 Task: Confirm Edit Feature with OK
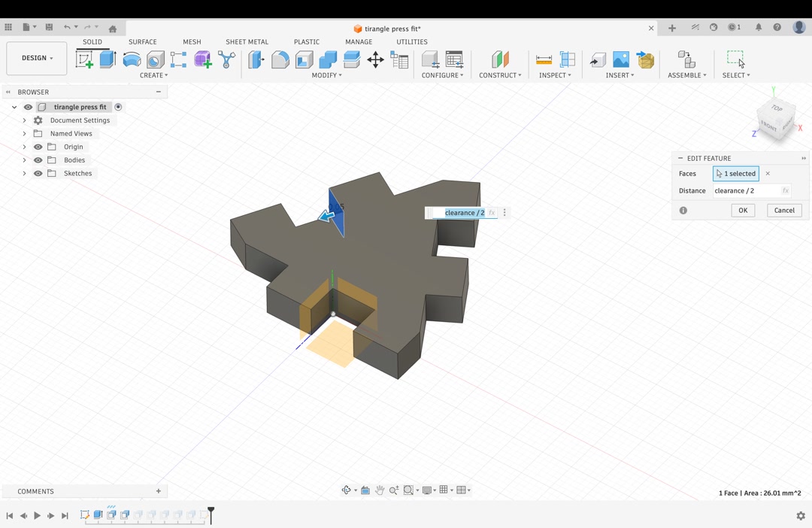pyautogui.click(x=743, y=211)
